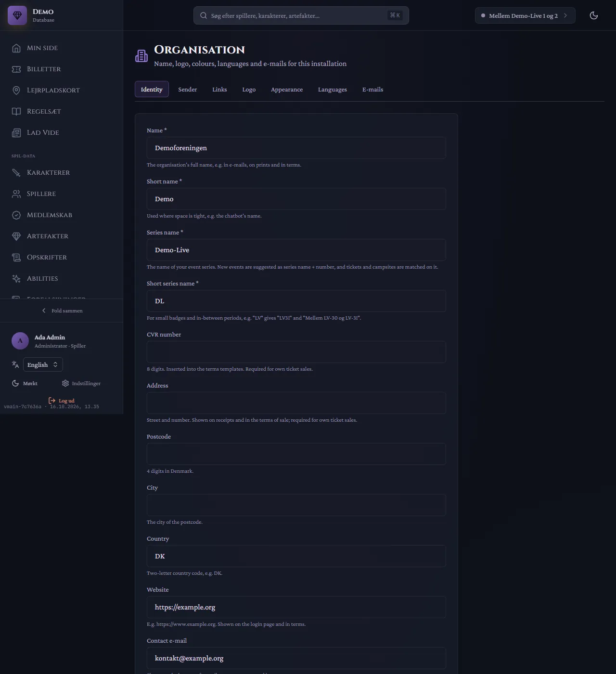Screen dimensions: 616x674
Task: Focus the search players and characters field
Action: tap(301, 15)
